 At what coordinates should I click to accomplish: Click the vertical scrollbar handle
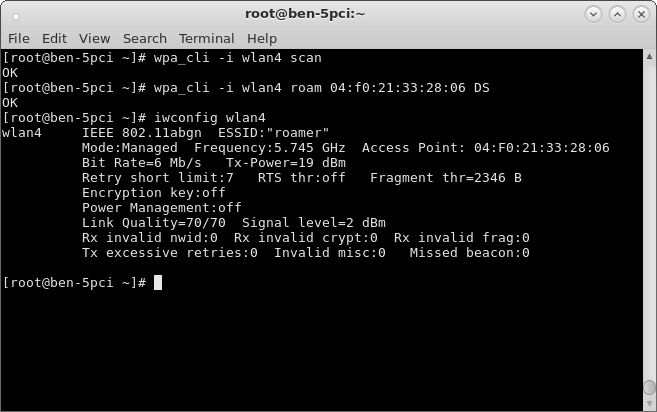(649, 387)
